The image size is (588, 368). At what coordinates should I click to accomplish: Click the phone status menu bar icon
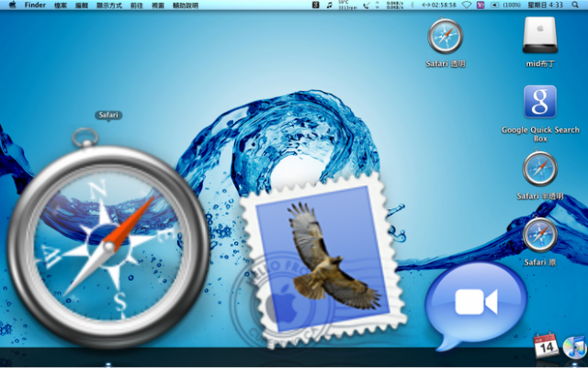pos(367,5)
